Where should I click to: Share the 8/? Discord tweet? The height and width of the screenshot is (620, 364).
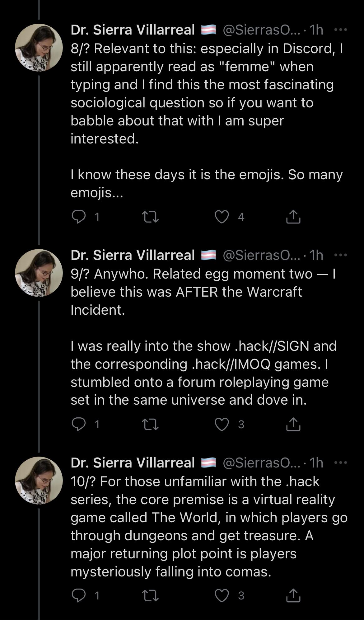click(x=293, y=217)
